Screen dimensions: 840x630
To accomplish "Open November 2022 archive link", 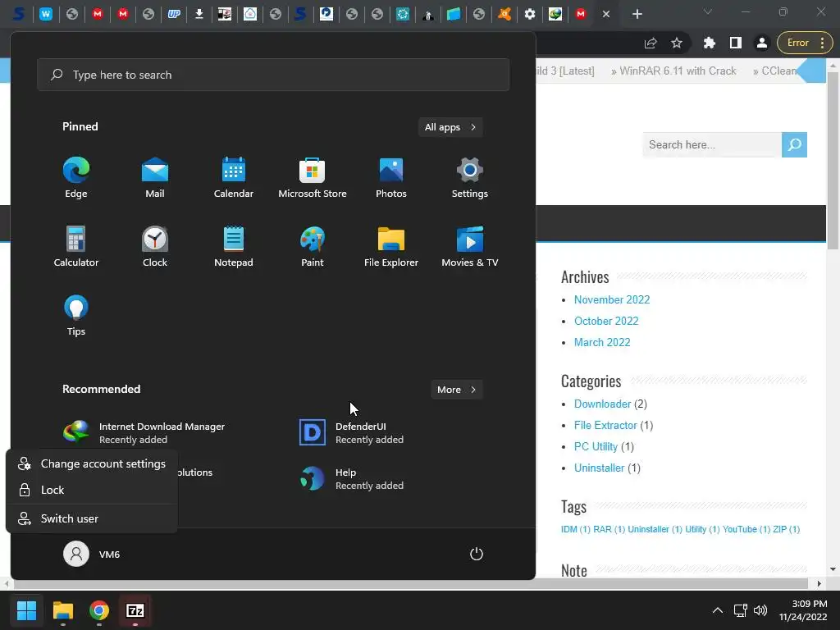I will click(612, 299).
